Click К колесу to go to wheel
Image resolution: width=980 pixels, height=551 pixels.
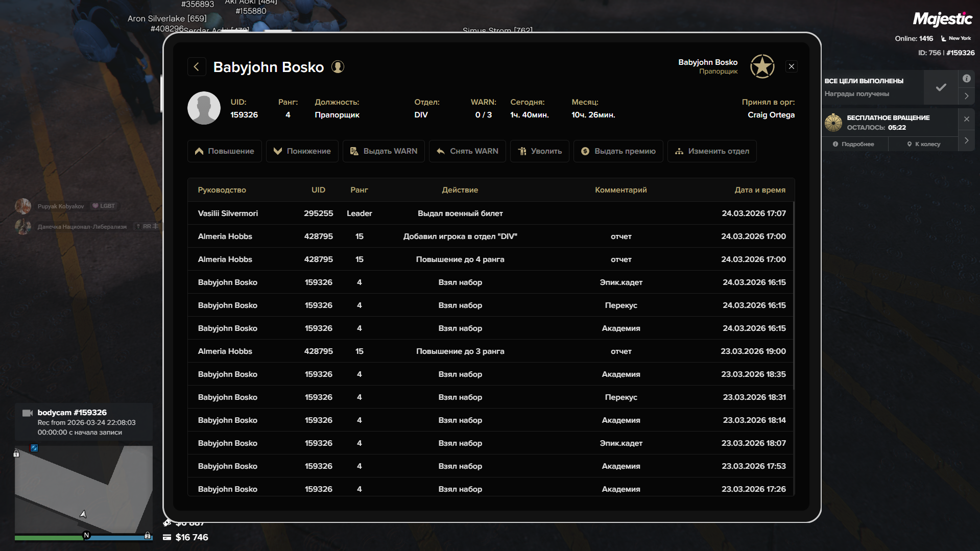923,144
